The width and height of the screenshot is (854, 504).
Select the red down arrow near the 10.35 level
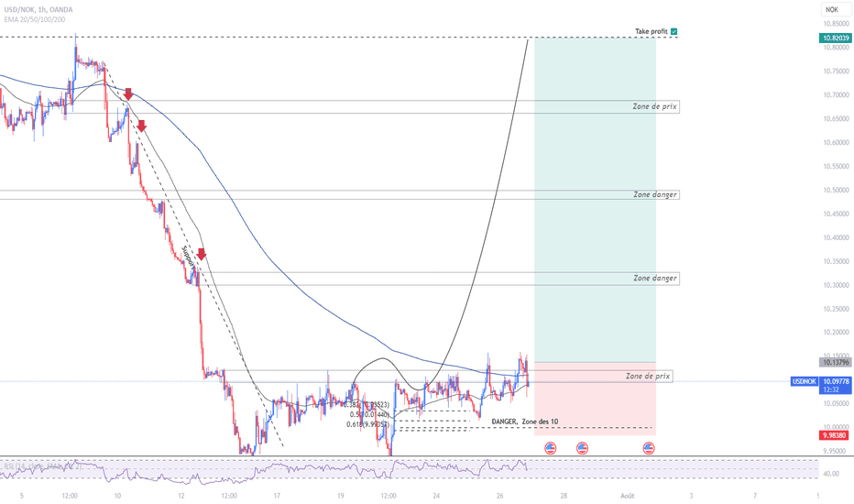click(202, 254)
